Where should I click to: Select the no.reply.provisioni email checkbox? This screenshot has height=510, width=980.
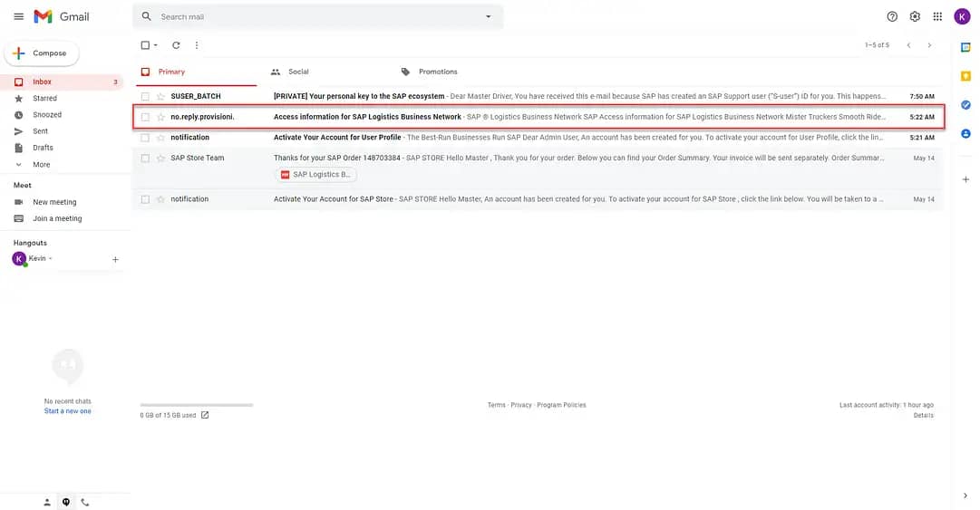click(x=145, y=117)
